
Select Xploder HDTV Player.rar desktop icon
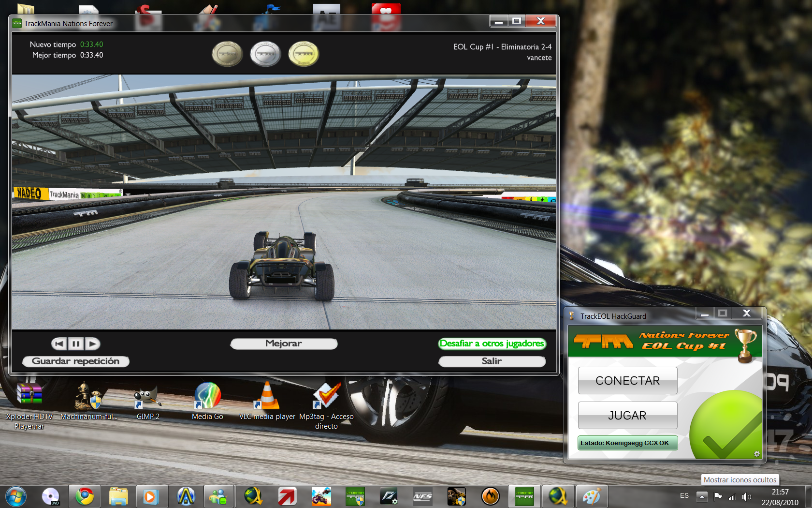coord(29,406)
